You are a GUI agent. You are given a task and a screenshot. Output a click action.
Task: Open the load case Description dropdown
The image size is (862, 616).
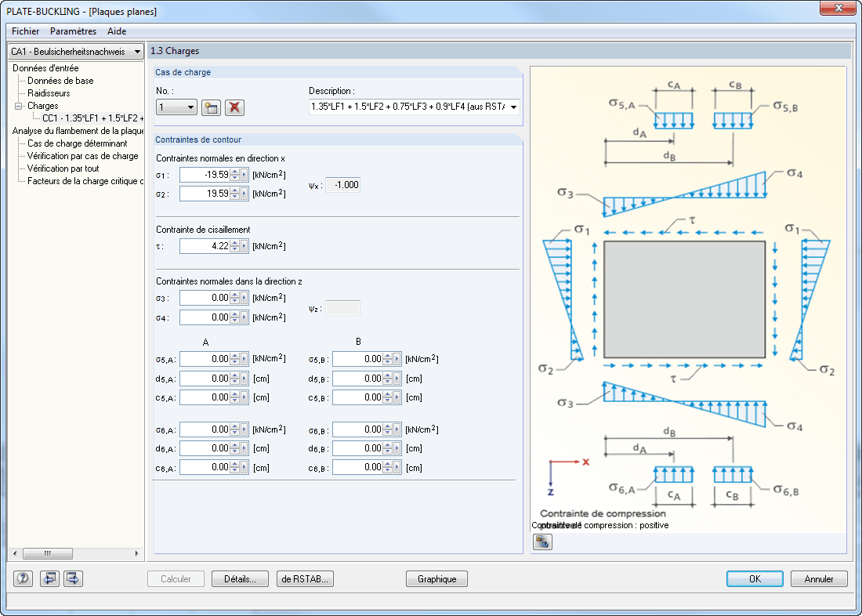(x=514, y=107)
